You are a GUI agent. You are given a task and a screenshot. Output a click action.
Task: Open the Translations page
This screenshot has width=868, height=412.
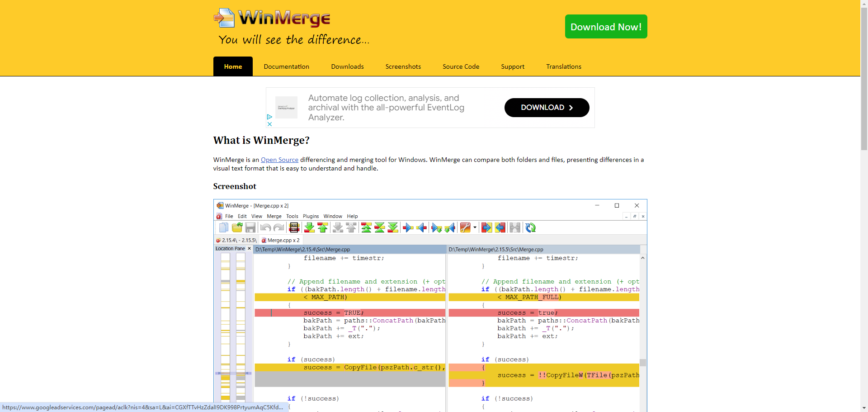coord(564,66)
